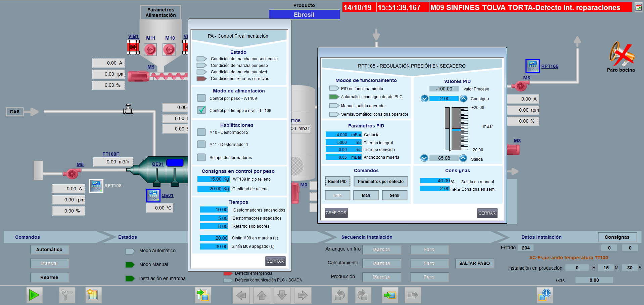Click the keys login icon in toolbar
This screenshot has width=644, height=305.
tap(67, 295)
